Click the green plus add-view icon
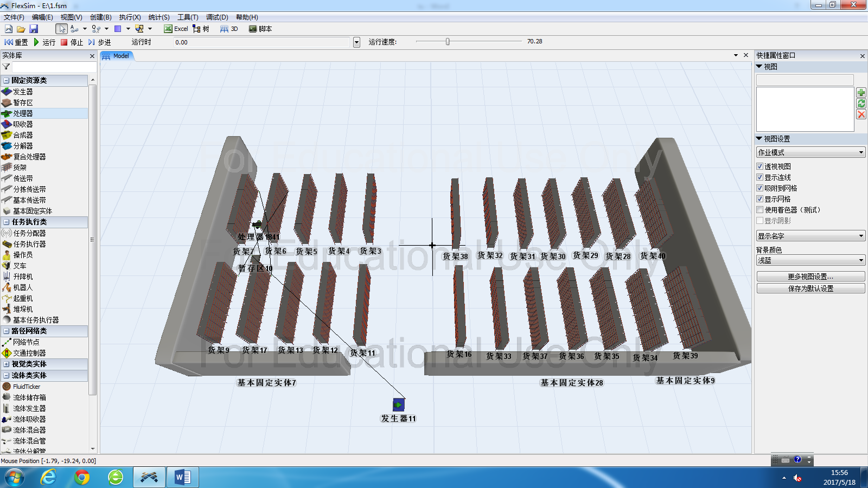Screen dimensions: 868x488 tap(861, 93)
